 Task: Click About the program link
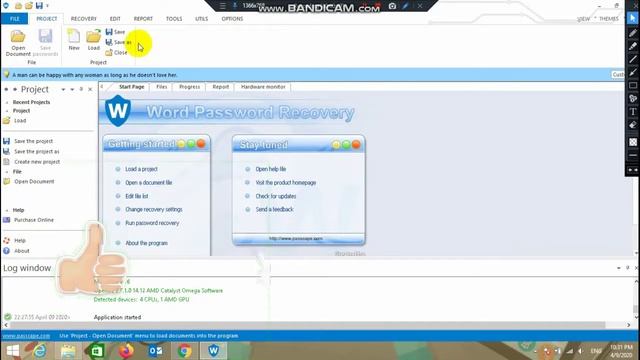(146, 243)
